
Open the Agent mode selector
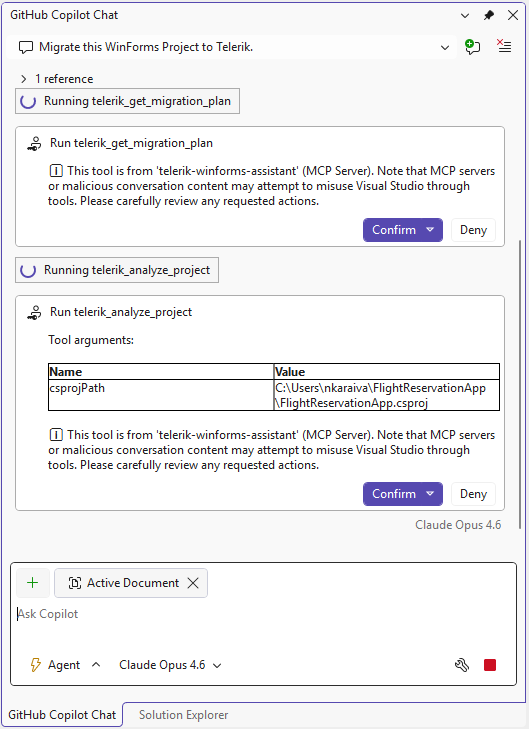point(65,665)
